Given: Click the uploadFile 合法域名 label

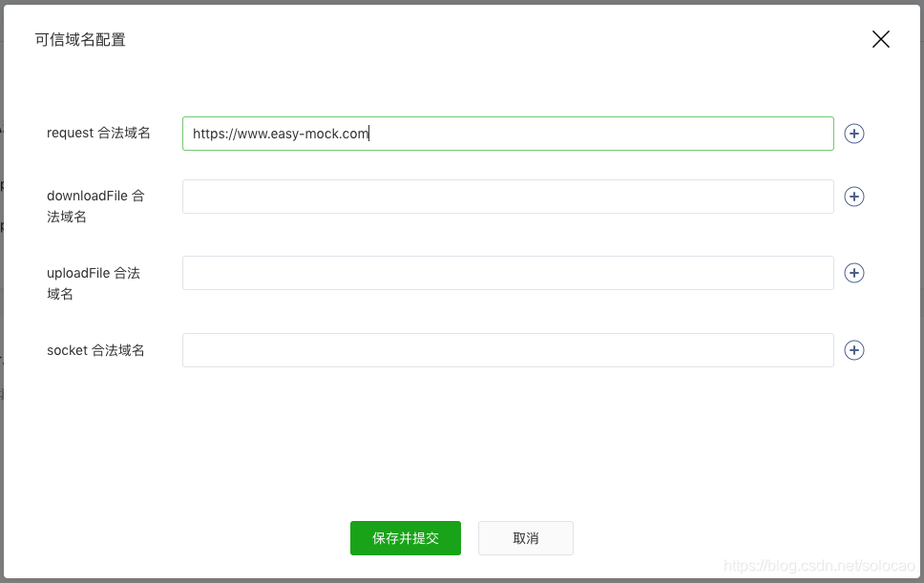Looking at the screenshot, I should 94,283.
